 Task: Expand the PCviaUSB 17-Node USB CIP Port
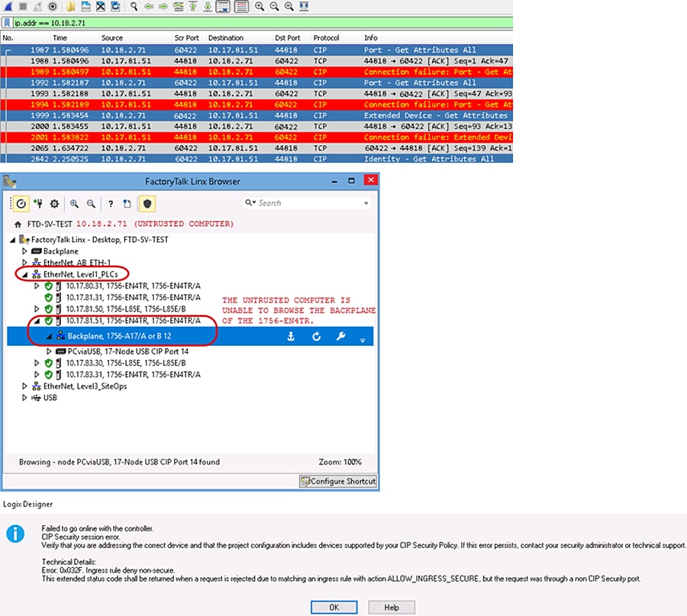(x=49, y=351)
